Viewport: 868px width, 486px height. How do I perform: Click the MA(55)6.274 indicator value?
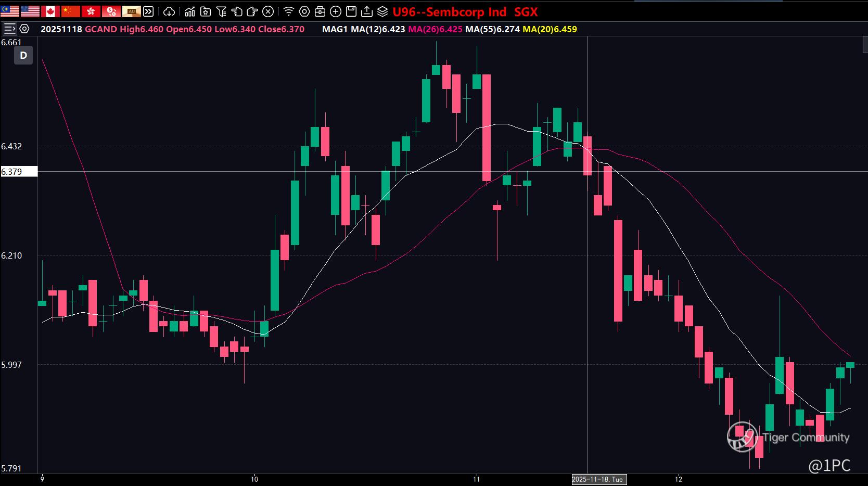pos(493,29)
